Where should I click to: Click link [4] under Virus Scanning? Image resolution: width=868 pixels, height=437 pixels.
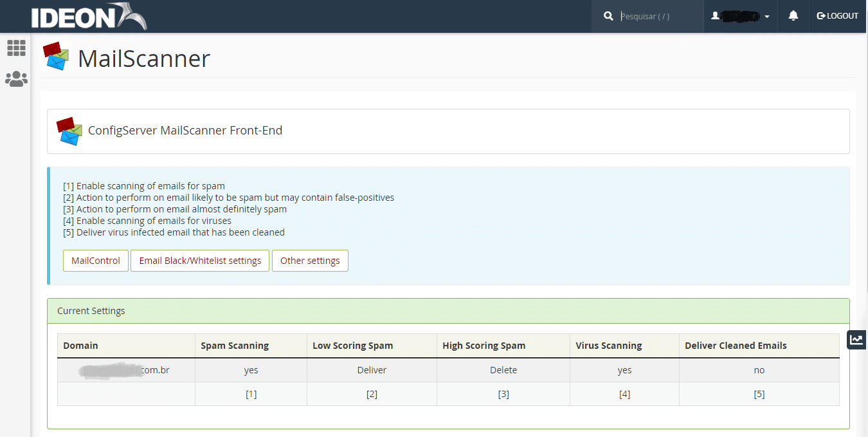[x=624, y=393]
